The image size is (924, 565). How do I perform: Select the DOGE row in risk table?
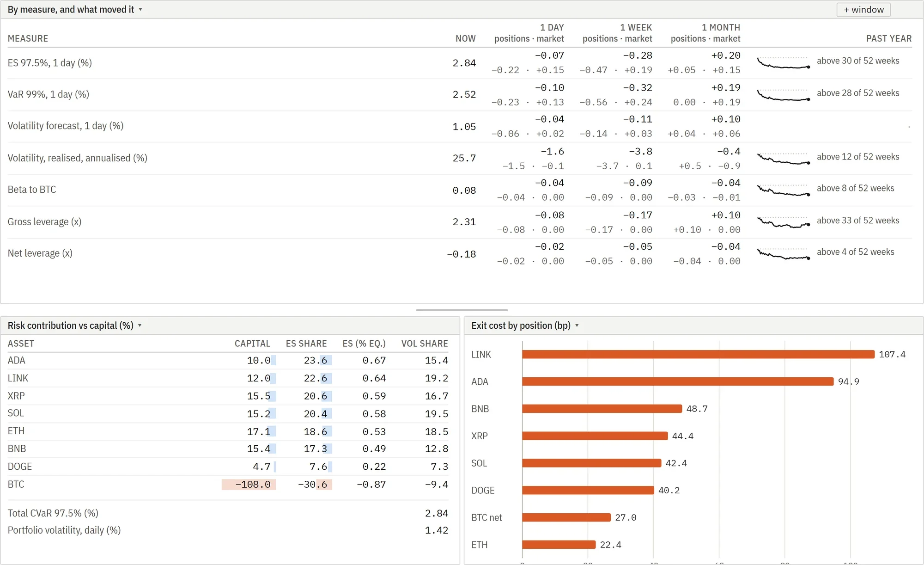pos(228,467)
